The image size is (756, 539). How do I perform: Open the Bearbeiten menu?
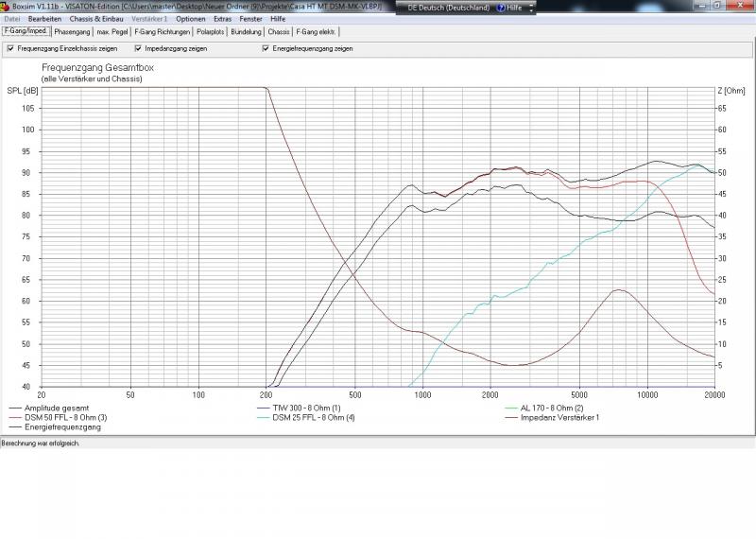[x=44, y=19]
